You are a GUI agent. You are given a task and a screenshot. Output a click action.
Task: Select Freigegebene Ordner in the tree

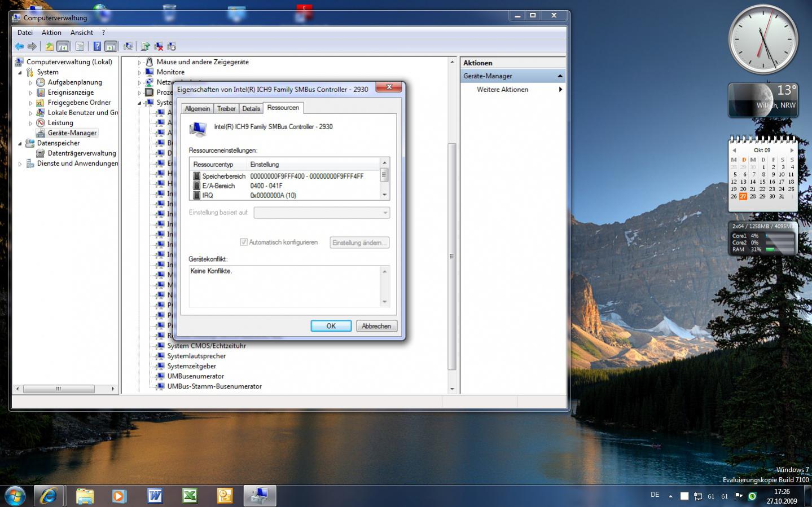pos(79,103)
